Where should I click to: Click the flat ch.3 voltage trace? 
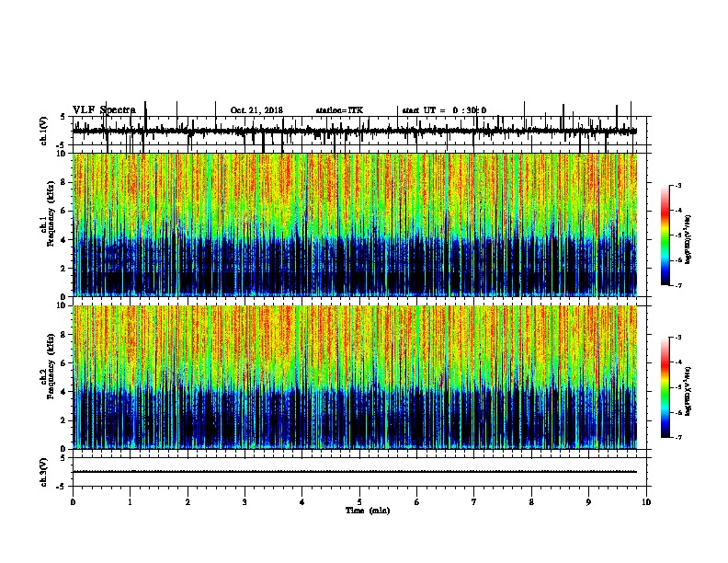point(355,472)
